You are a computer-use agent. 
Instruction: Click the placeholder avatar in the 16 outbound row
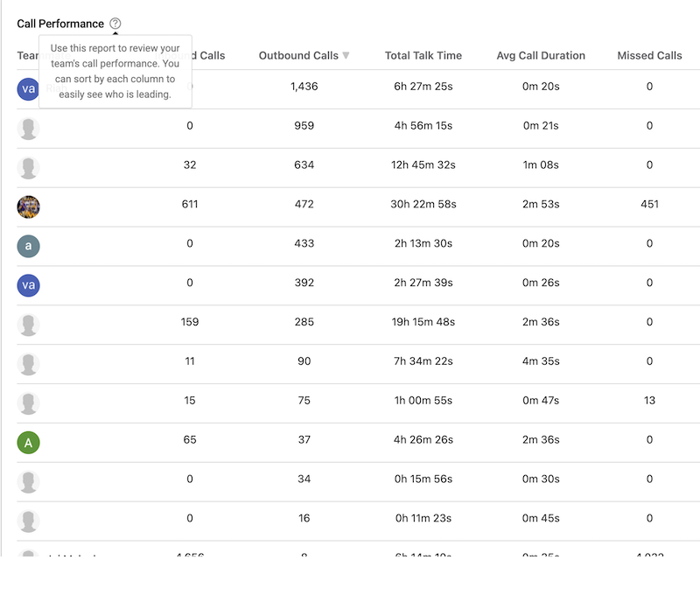(29, 521)
